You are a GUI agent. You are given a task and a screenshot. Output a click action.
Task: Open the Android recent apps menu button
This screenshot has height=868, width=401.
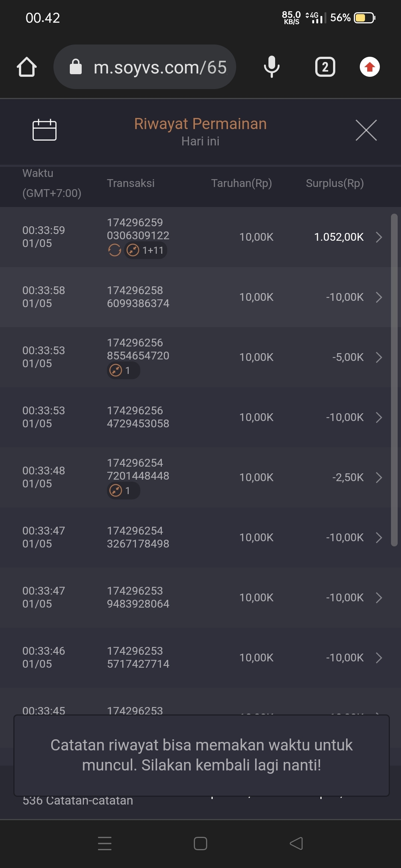tap(105, 843)
